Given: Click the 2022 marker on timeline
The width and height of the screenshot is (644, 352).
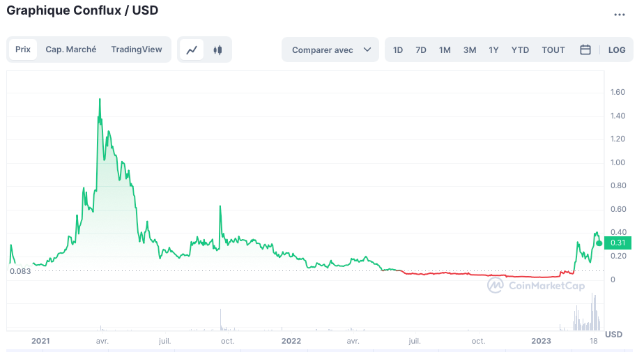Looking at the screenshot, I should click(291, 341).
